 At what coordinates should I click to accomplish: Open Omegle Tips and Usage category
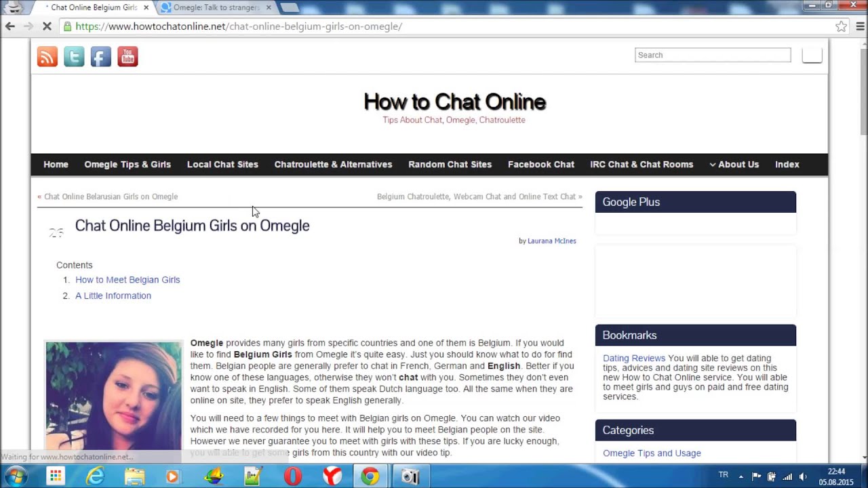652,453
